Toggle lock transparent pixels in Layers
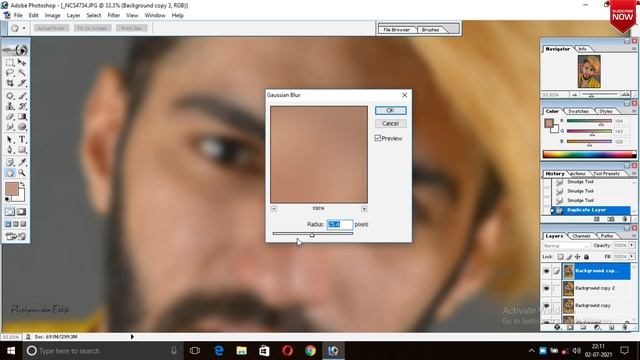This screenshot has height=360, width=640. point(560,257)
